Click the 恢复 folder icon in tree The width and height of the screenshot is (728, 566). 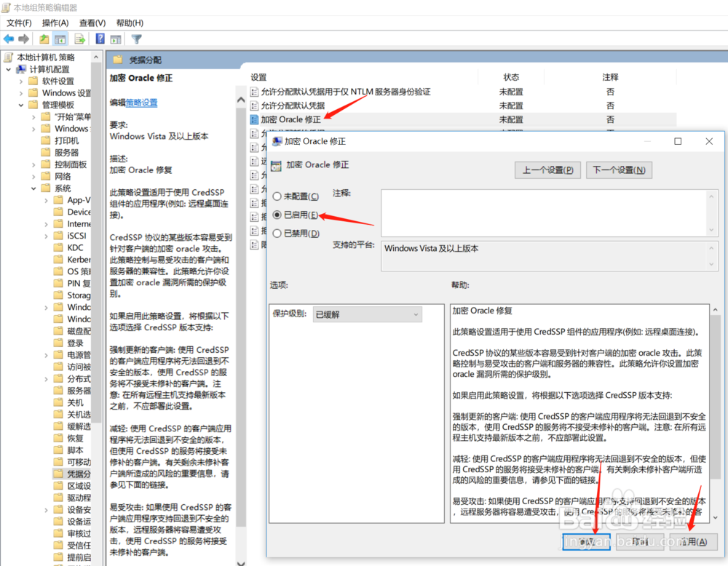(58, 438)
